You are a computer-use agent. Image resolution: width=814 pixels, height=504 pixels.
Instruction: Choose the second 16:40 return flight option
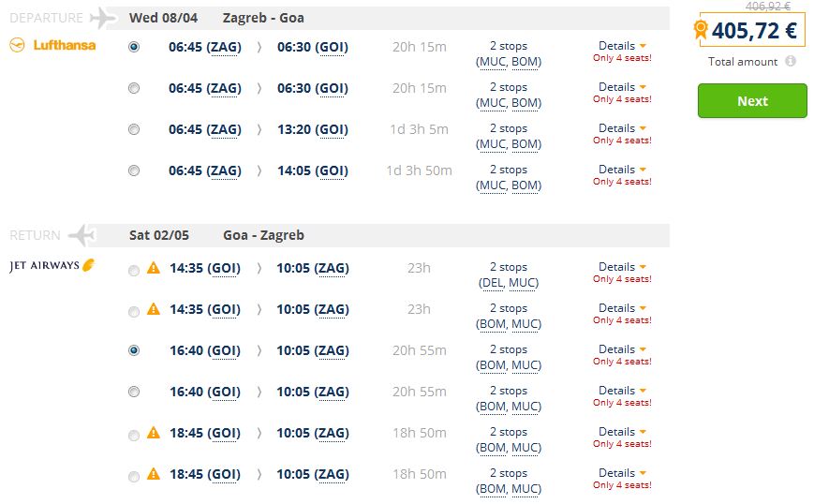[x=134, y=392]
